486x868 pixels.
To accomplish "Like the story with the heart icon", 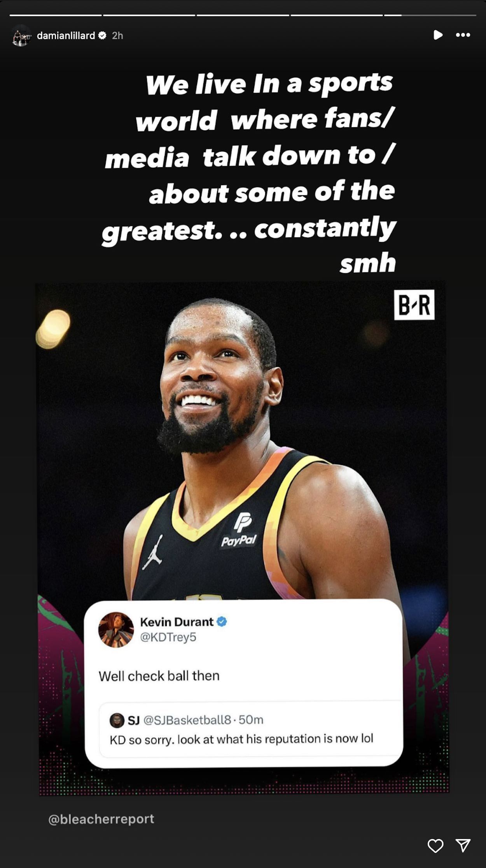I will pos(435,845).
